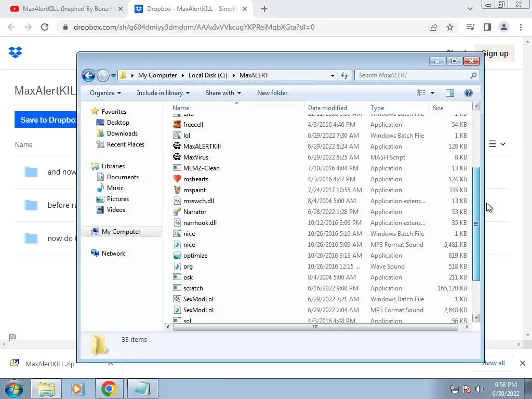Select the lol batch file

point(187,136)
